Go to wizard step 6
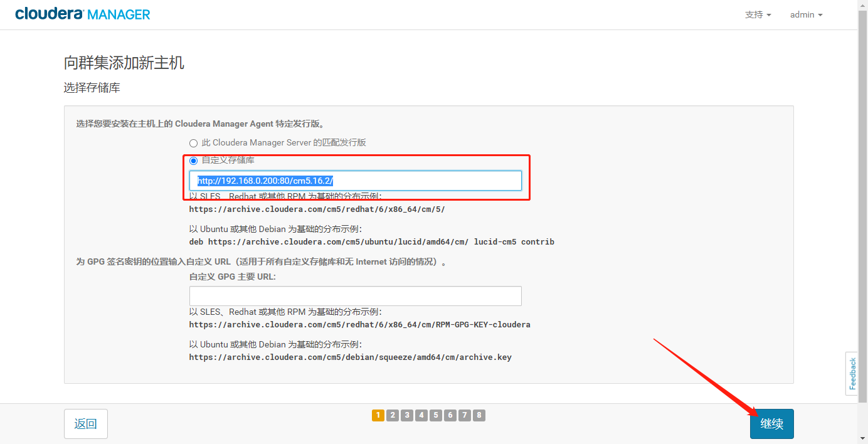Screen dimensions: 868x444 (x=450, y=415)
